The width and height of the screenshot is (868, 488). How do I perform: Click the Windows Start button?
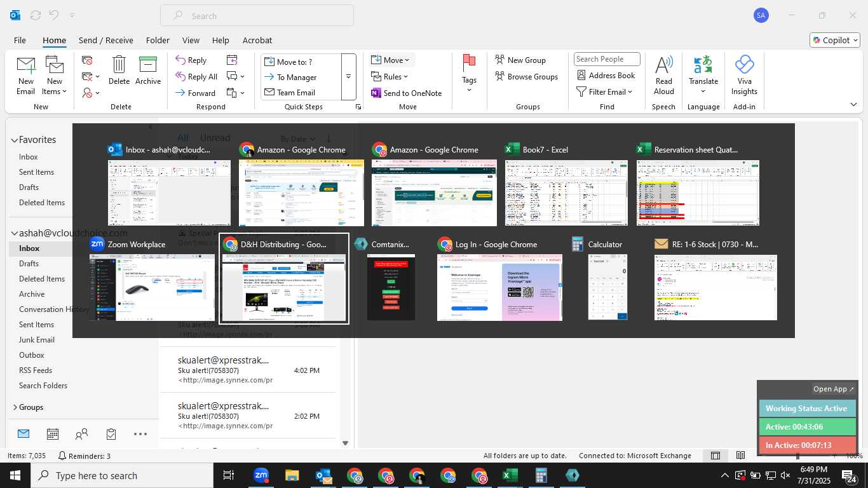pos(15,475)
